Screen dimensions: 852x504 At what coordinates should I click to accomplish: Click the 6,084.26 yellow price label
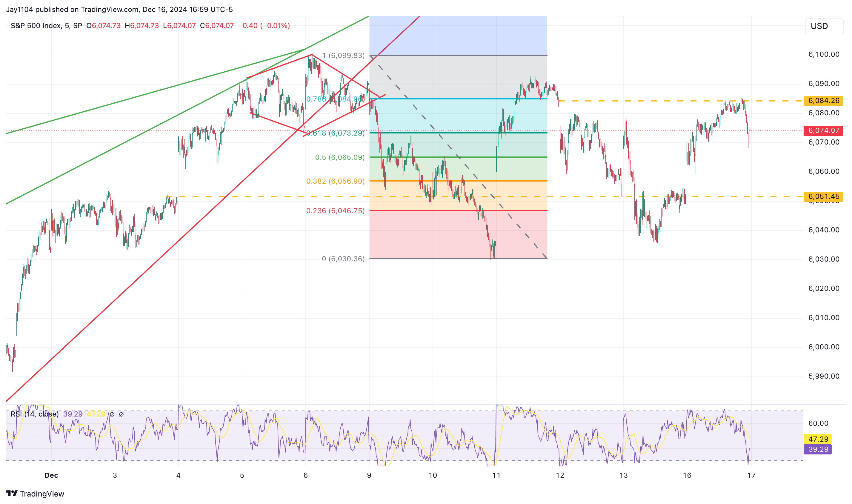pyautogui.click(x=822, y=101)
